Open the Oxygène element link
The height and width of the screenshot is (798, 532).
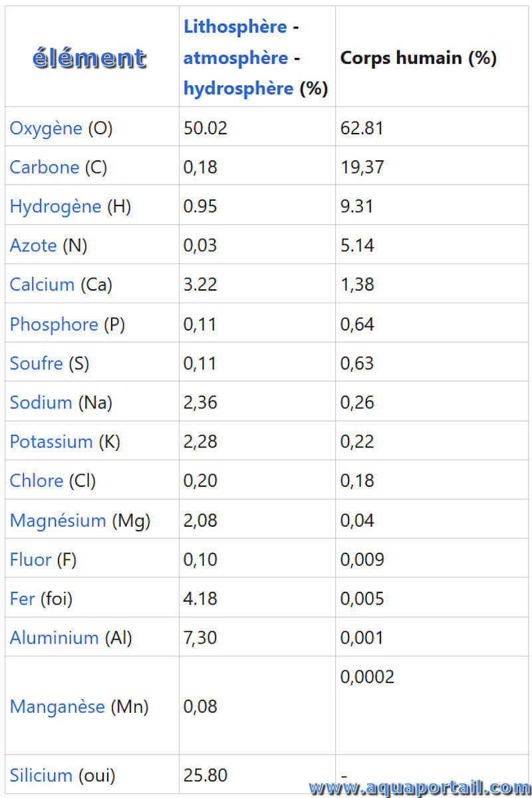[45, 128]
